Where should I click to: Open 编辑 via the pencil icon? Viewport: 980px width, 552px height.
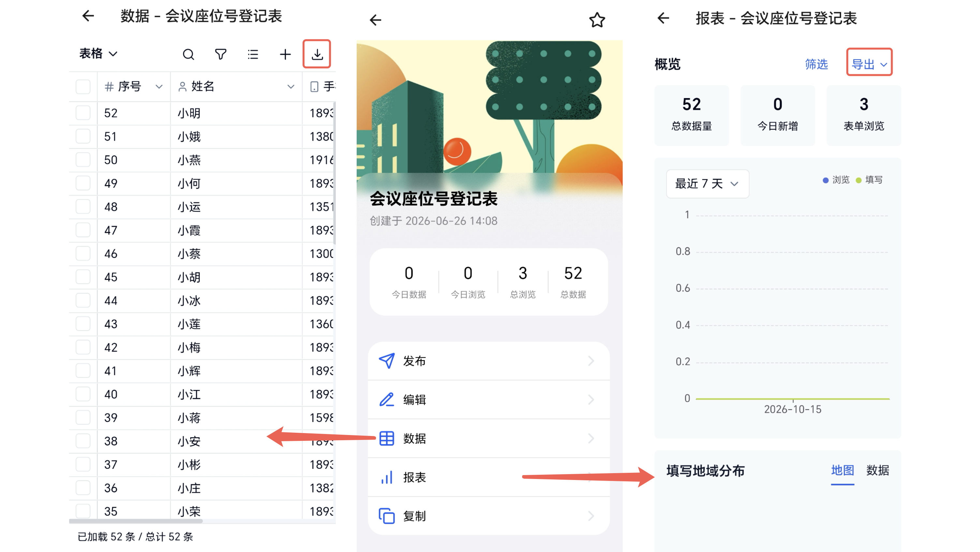point(387,399)
